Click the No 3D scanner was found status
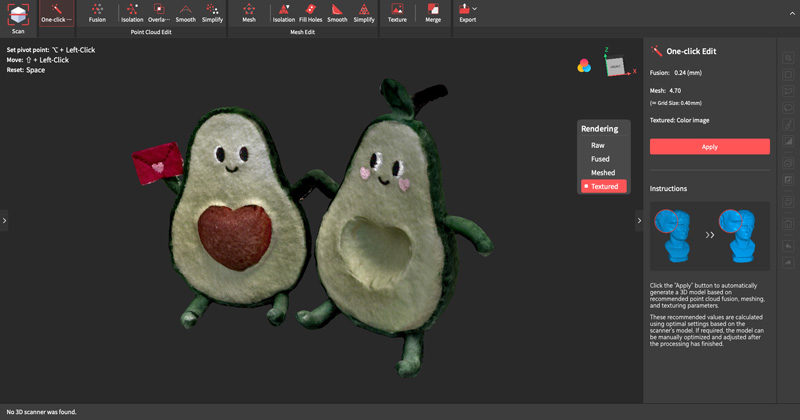The width and height of the screenshot is (800, 420). click(41, 412)
